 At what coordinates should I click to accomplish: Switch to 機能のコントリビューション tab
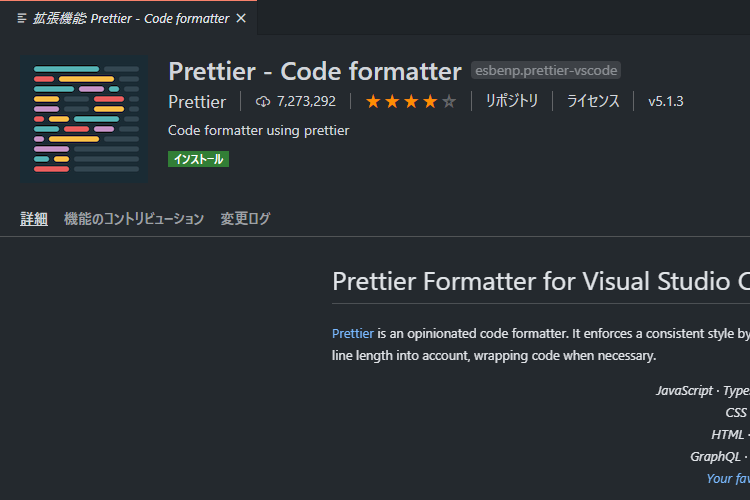134,219
